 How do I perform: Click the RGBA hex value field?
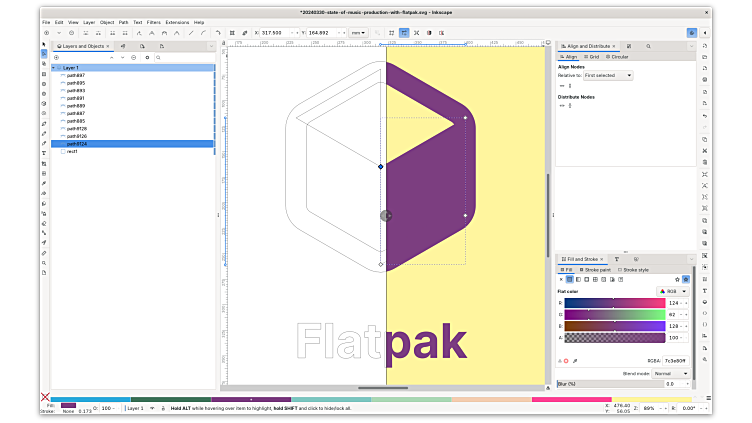tap(676, 360)
